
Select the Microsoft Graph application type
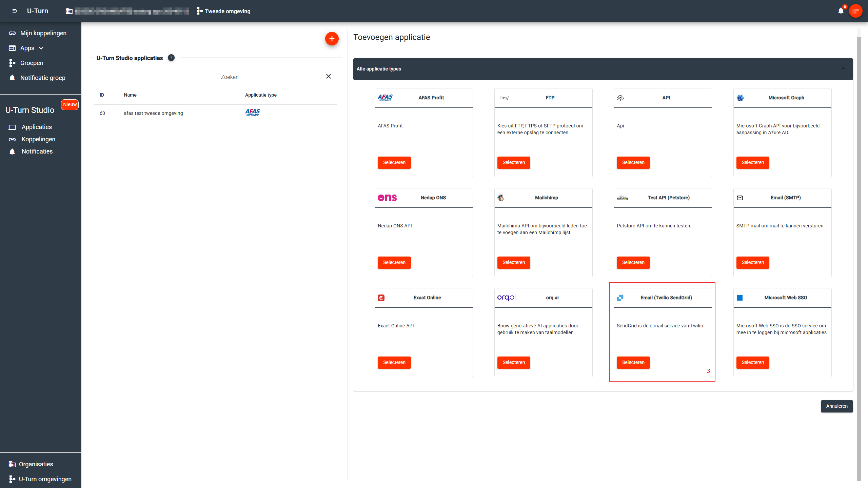[x=752, y=162]
